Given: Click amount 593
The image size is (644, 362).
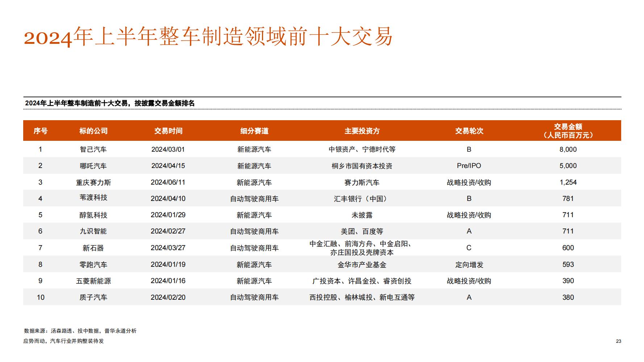Looking at the screenshot, I should point(568,265).
